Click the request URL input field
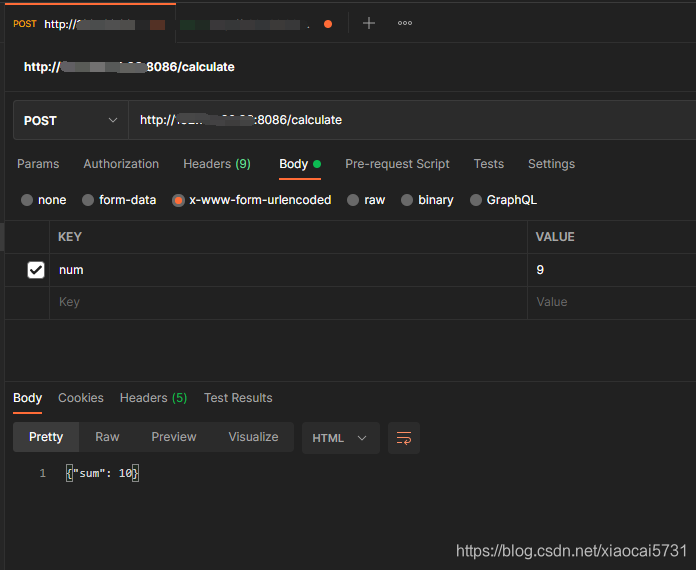 (x=412, y=120)
